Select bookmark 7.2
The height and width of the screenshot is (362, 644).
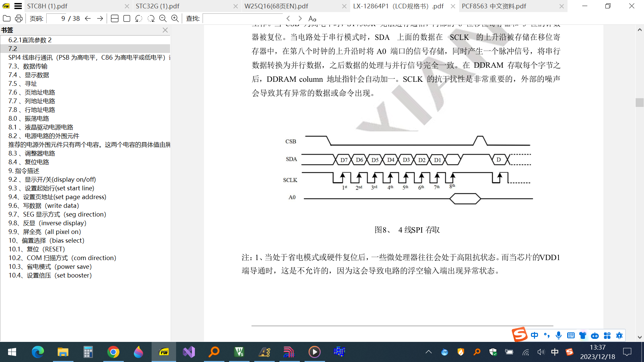tap(85, 49)
